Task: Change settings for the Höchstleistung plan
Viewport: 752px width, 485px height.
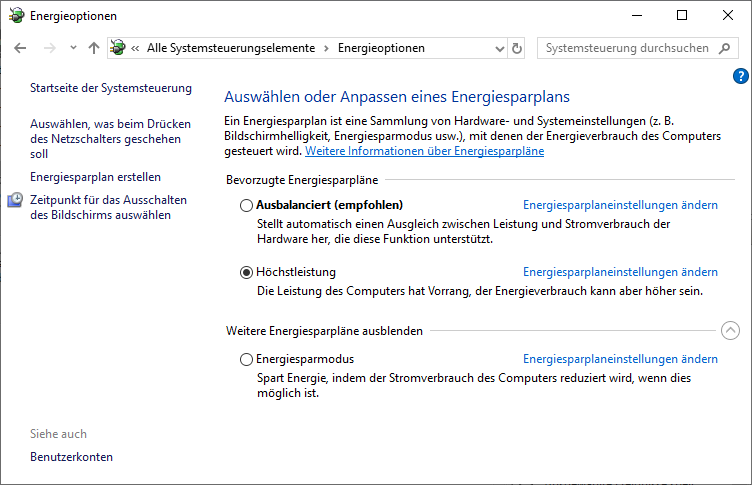Action: [x=620, y=272]
